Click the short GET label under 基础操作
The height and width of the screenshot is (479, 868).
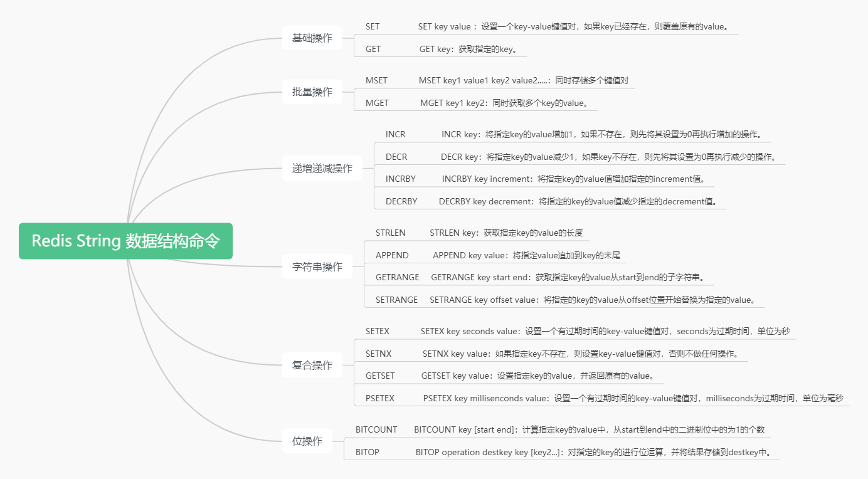tap(373, 49)
